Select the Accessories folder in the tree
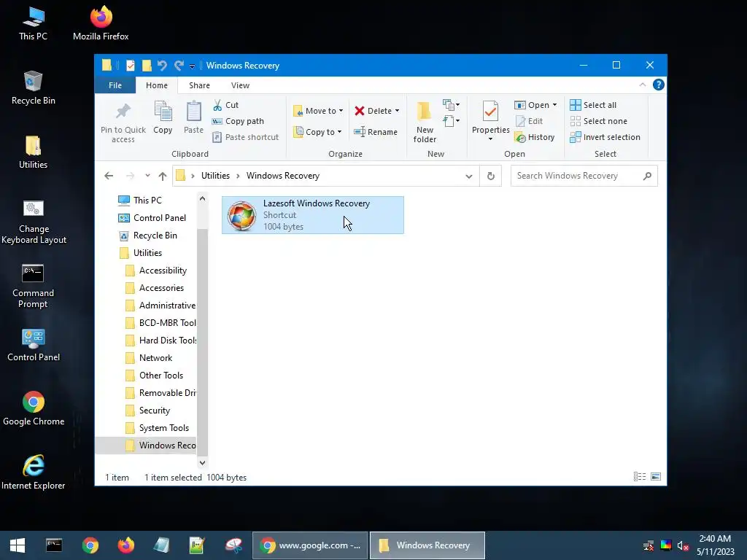Image resolution: width=747 pixels, height=560 pixels. coord(161,288)
